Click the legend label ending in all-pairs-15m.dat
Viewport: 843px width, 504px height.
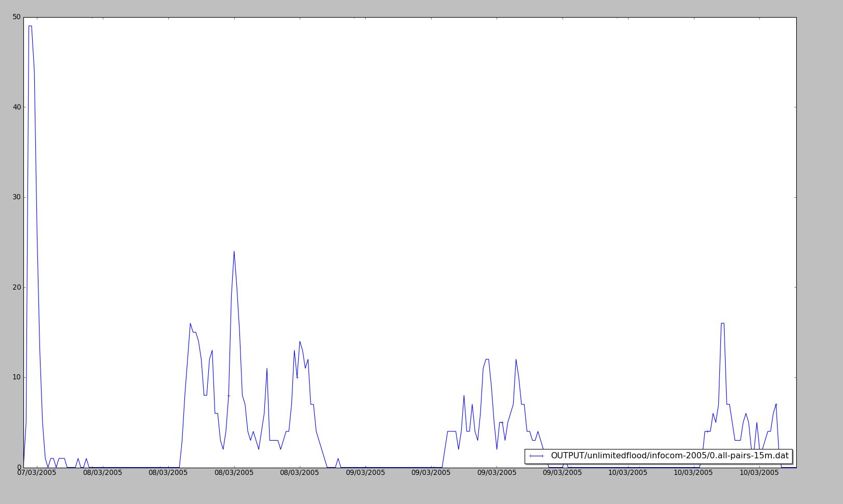coord(669,456)
